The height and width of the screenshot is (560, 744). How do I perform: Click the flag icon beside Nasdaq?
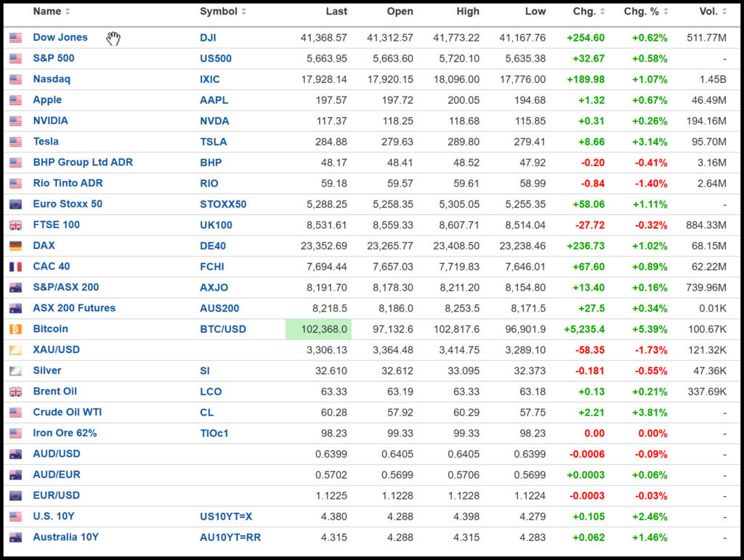tap(16, 80)
